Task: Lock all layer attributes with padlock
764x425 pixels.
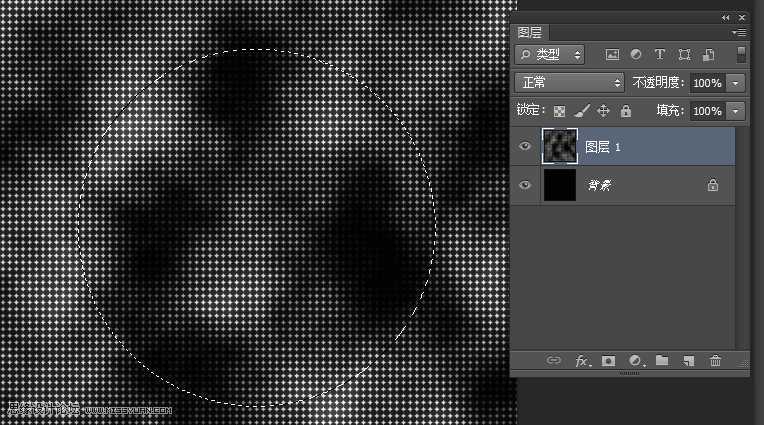Action: [626, 111]
